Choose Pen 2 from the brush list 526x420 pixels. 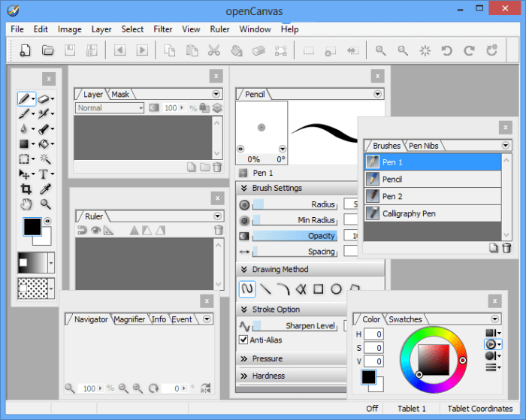392,196
